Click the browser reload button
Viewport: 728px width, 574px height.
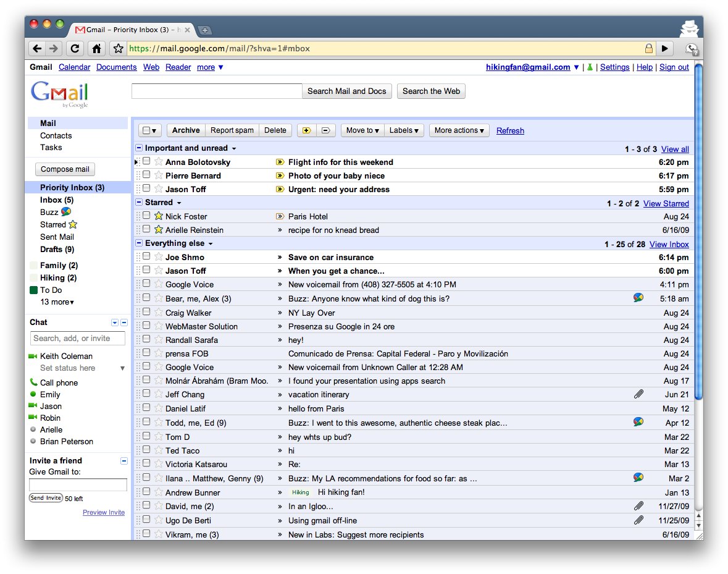point(75,48)
